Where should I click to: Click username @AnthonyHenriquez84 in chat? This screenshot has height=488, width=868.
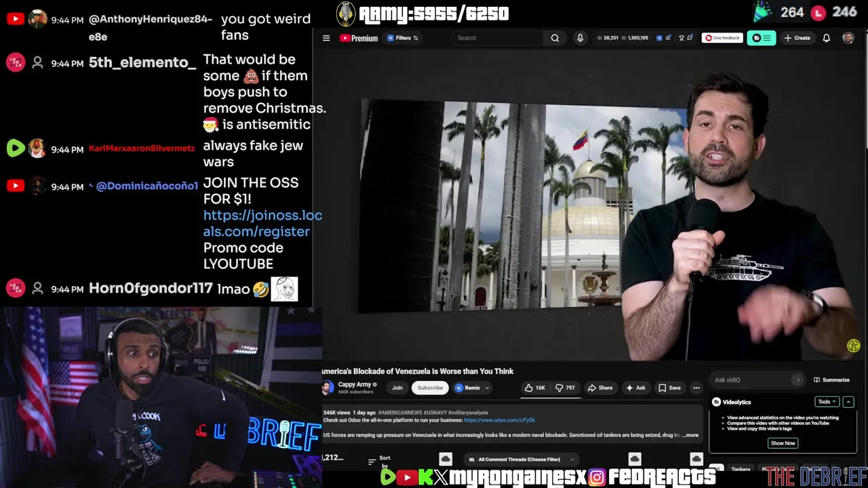click(151, 28)
